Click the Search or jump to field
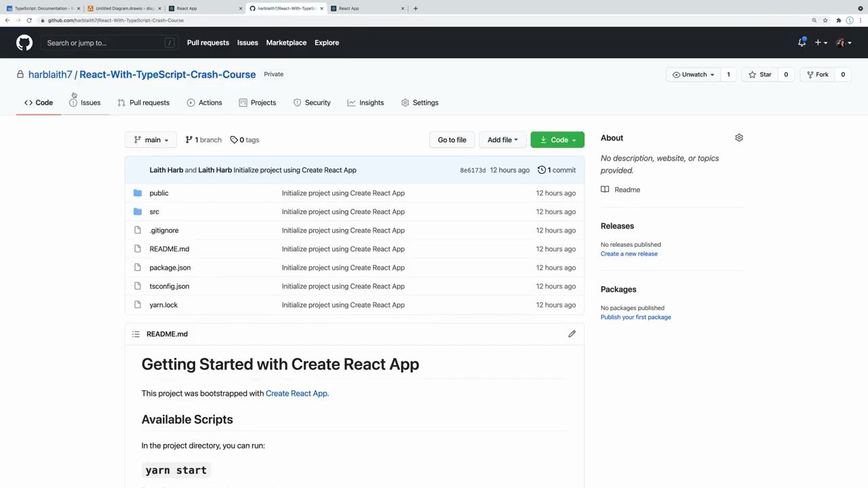Image resolution: width=868 pixels, height=488 pixels. click(x=109, y=43)
